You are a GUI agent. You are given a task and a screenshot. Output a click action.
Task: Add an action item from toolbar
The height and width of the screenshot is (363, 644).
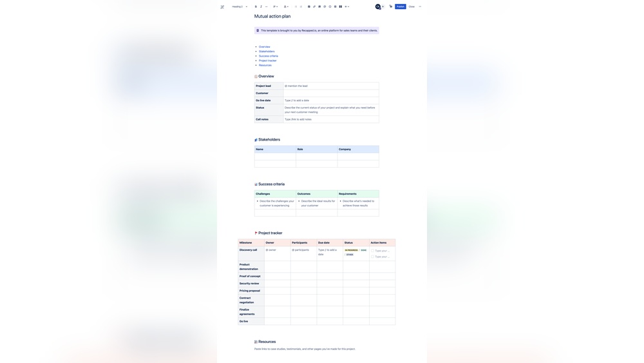[x=308, y=7]
